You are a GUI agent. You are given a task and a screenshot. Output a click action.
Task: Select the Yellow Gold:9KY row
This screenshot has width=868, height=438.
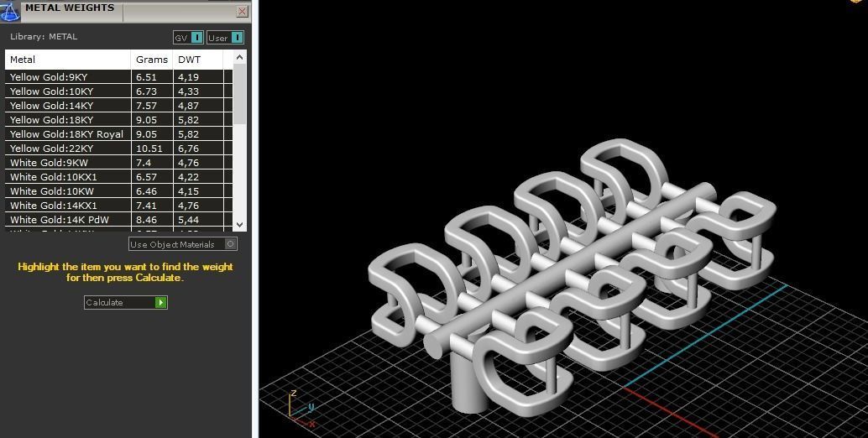point(118,77)
